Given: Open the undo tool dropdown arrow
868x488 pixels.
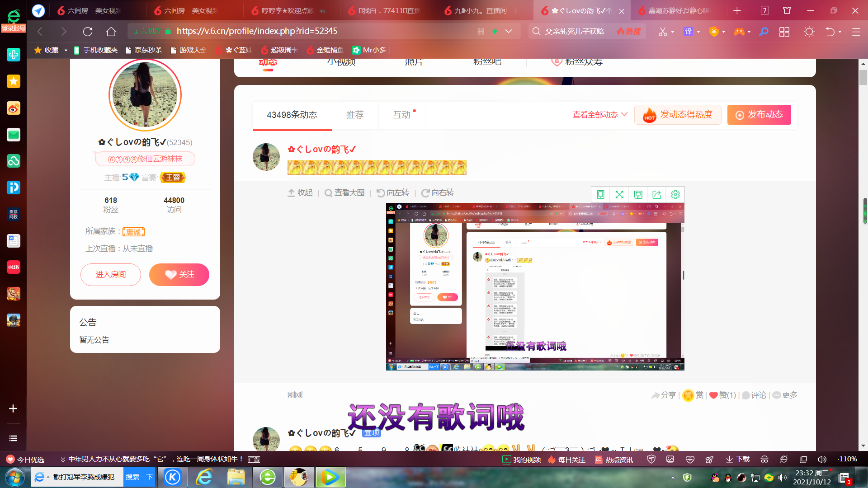Looking at the screenshot, I should [x=840, y=32].
